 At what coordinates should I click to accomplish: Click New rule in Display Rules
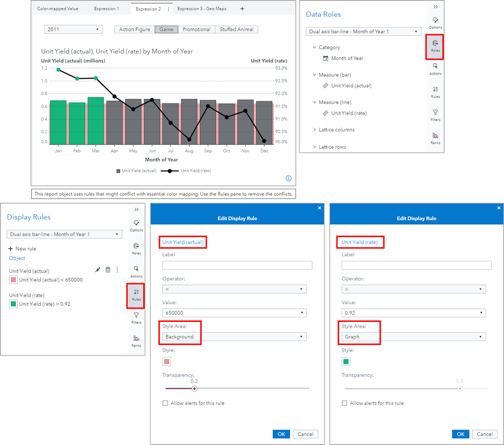click(x=22, y=249)
